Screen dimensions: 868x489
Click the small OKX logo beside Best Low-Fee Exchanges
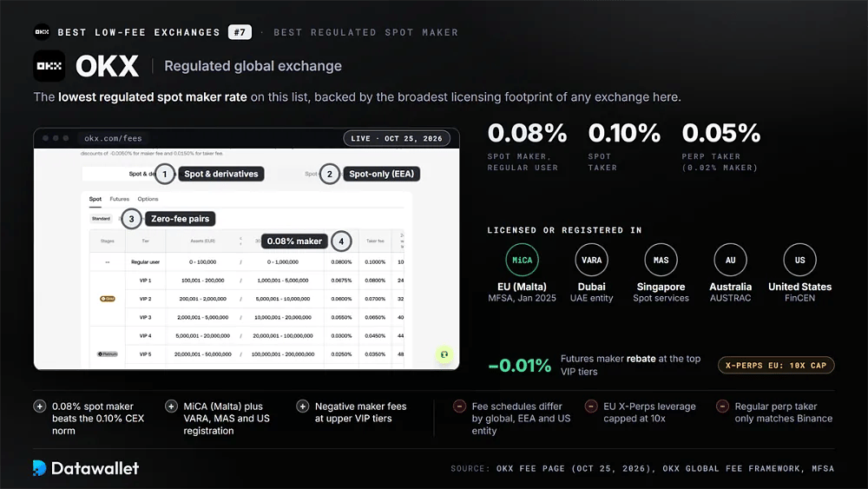[x=42, y=32]
